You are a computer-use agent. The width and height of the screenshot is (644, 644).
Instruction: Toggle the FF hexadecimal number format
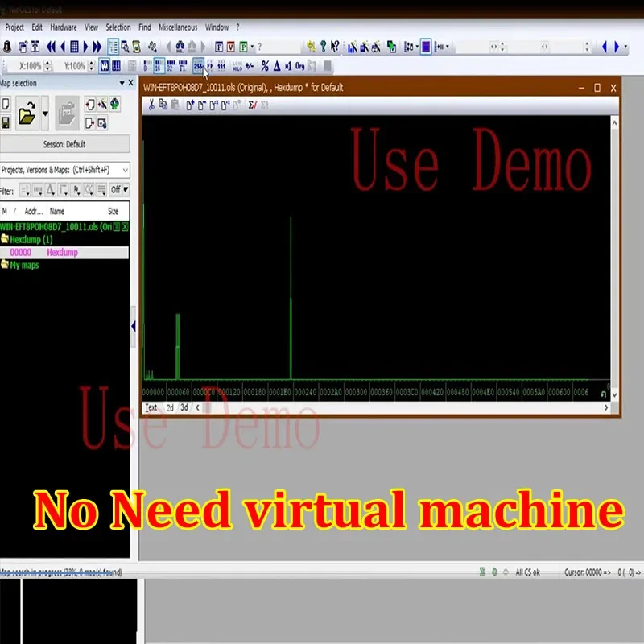tap(210, 66)
